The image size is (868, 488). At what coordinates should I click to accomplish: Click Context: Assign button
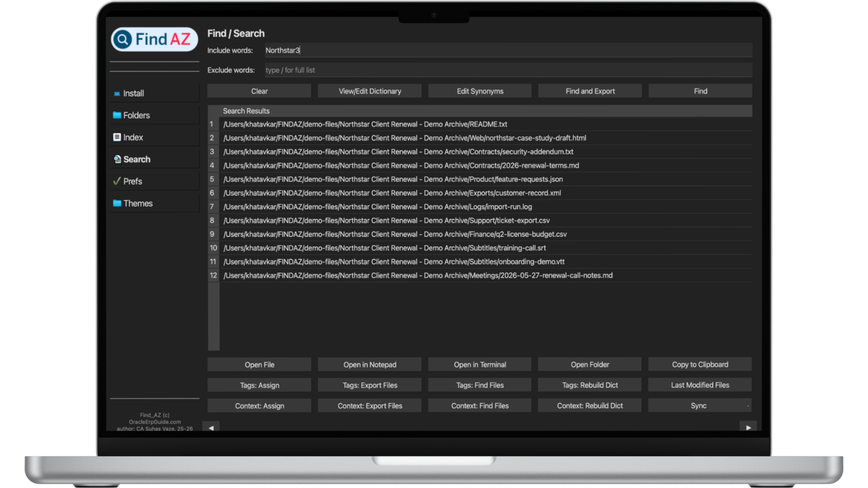click(x=259, y=405)
